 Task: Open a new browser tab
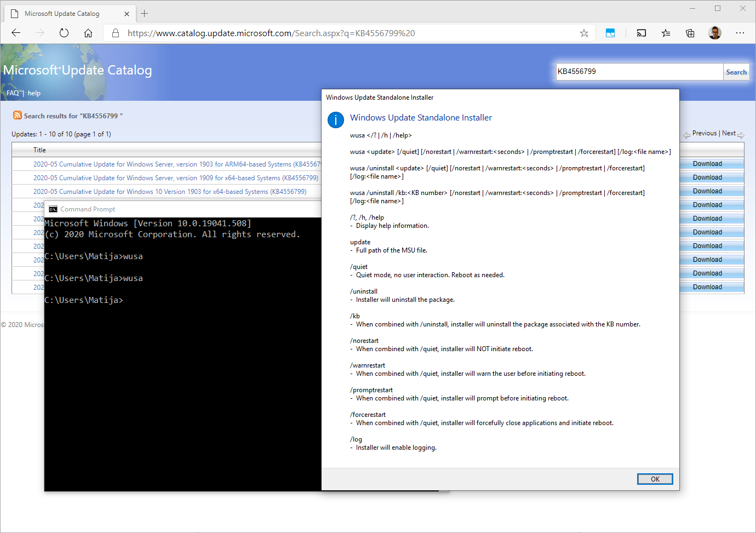145,13
